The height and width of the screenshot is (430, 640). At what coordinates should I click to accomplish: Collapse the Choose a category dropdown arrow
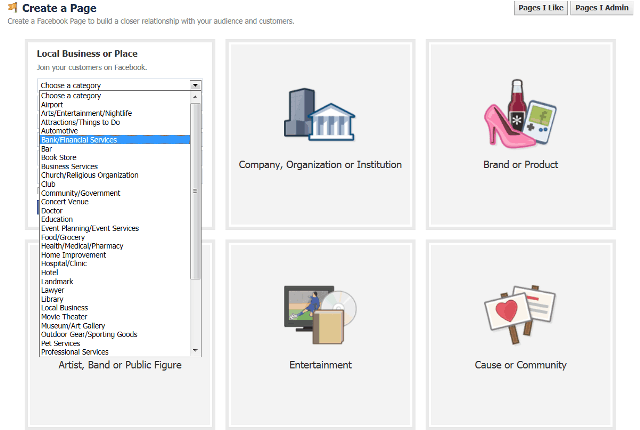(195, 85)
